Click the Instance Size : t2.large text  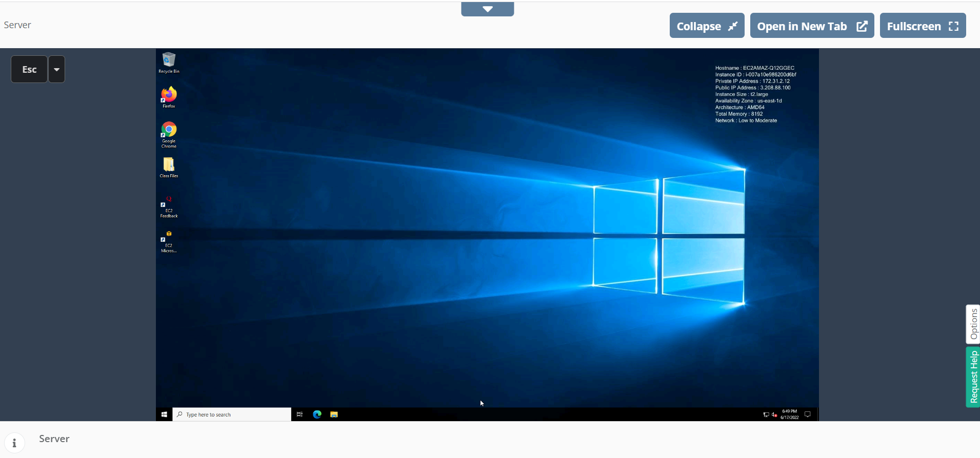(742, 94)
